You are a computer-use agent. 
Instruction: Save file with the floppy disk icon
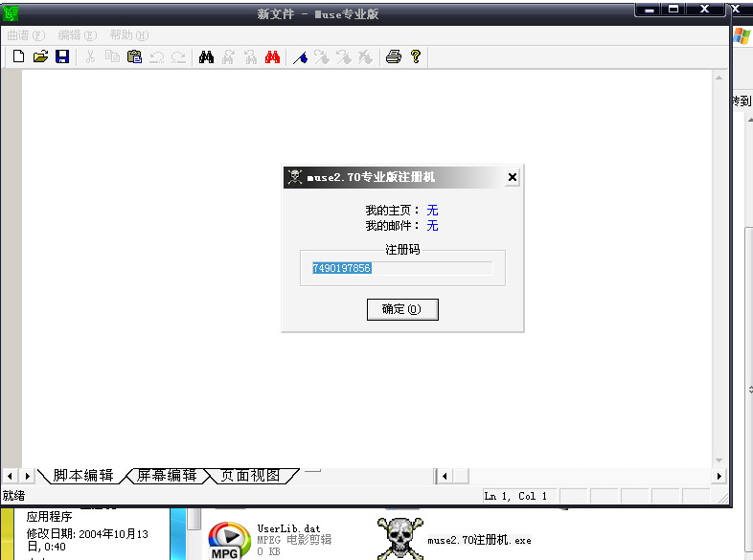[x=62, y=56]
